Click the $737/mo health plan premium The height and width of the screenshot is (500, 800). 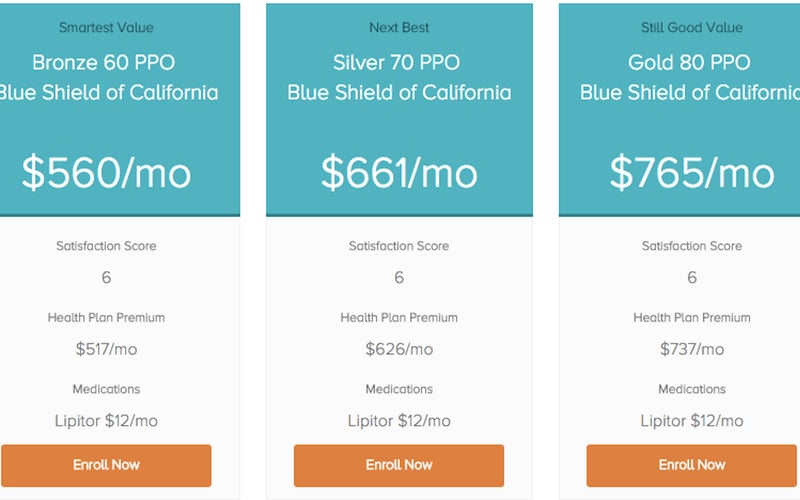[x=692, y=349]
